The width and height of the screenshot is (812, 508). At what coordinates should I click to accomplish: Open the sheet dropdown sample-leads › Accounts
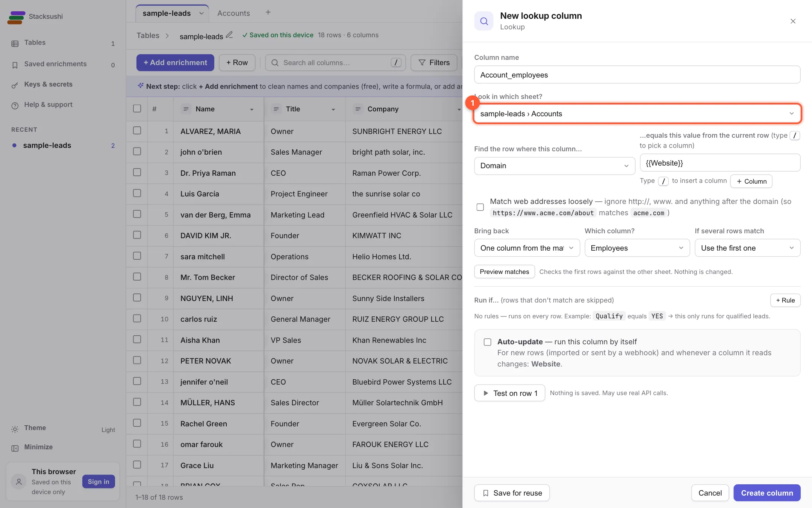point(637,114)
